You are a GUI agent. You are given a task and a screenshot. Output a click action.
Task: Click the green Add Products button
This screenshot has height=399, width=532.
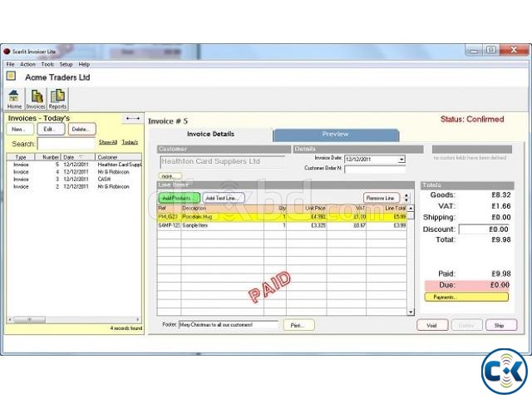pos(178,198)
